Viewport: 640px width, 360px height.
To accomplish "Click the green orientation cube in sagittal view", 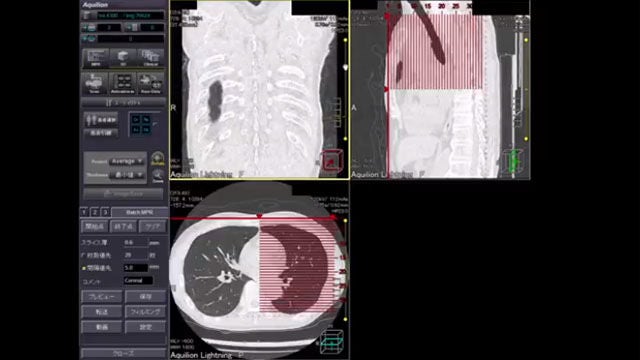I will [x=513, y=161].
